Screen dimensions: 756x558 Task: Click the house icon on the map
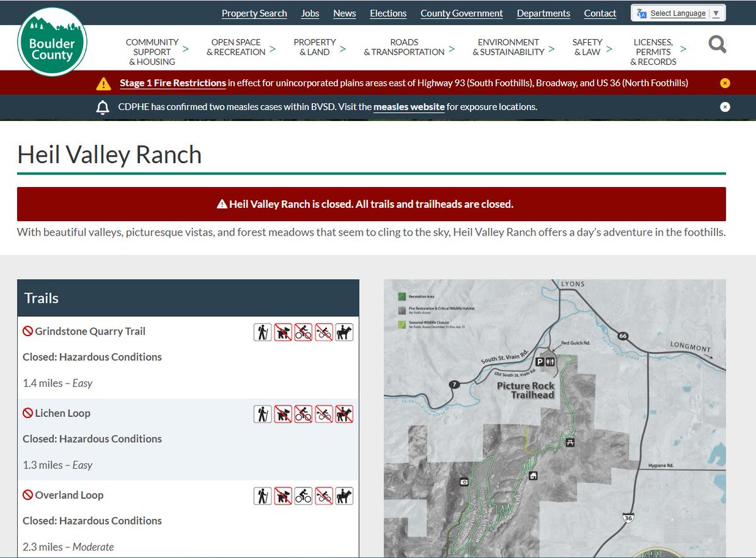coord(533,475)
